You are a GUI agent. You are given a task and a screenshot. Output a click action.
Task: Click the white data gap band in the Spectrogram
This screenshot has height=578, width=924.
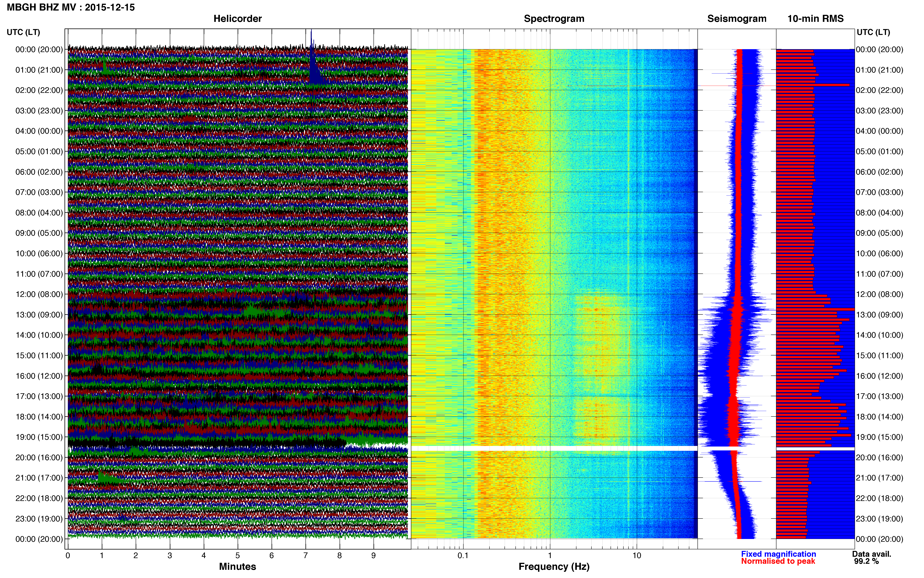tap(554, 448)
